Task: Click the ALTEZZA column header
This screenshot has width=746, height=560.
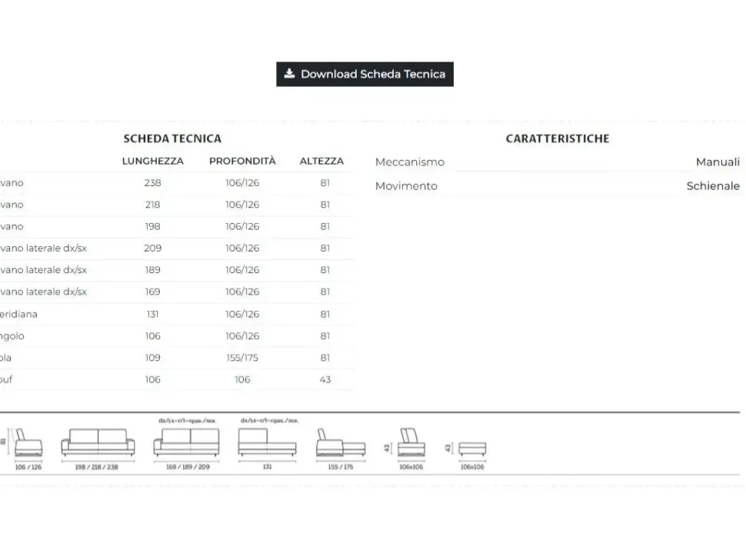Action: [x=321, y=162]
